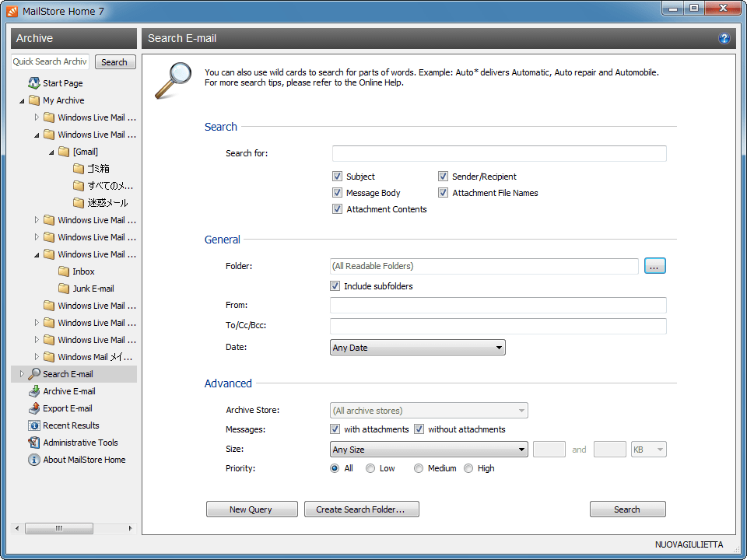747x560 pixels.
Task: Toggle the without attachments checkbox
Action: (419, 429)
